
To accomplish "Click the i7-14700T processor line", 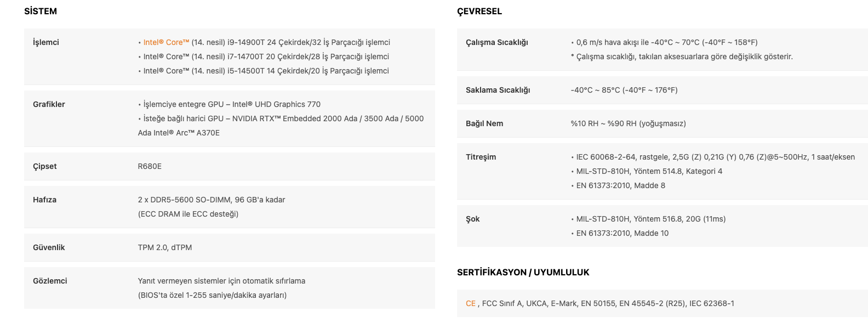I will [x=266, y=56].
